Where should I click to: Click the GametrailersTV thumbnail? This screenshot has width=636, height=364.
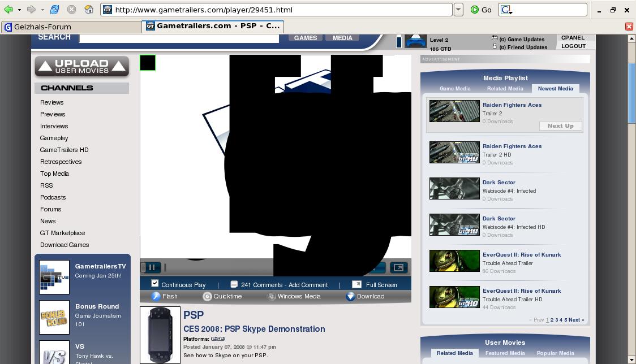(54, 278)
